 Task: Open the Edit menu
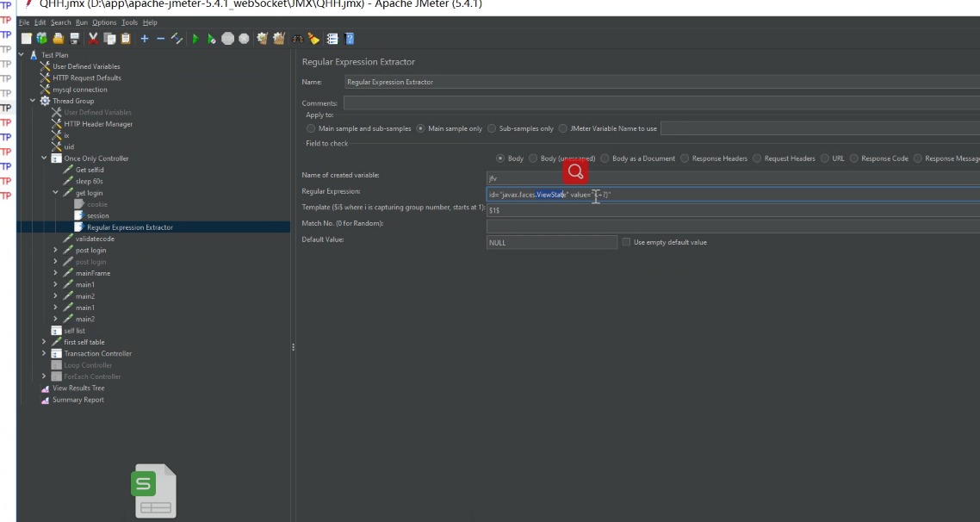(40, 22)
